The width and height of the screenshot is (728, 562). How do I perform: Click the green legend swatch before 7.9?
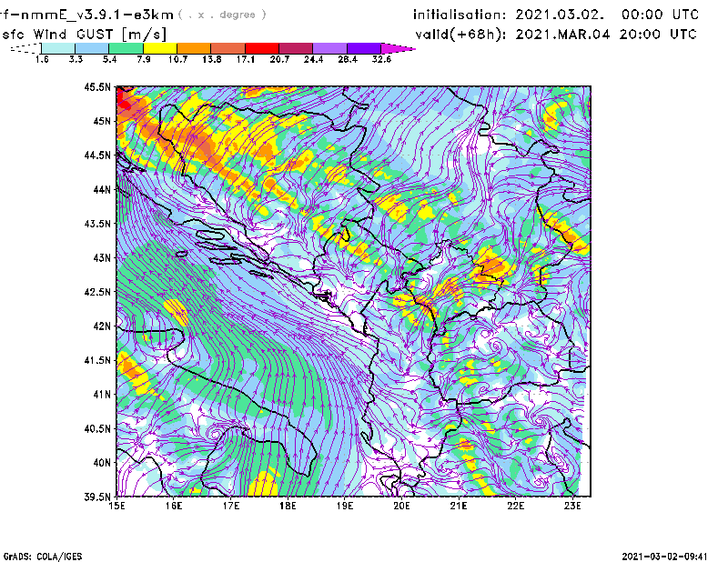126,48
